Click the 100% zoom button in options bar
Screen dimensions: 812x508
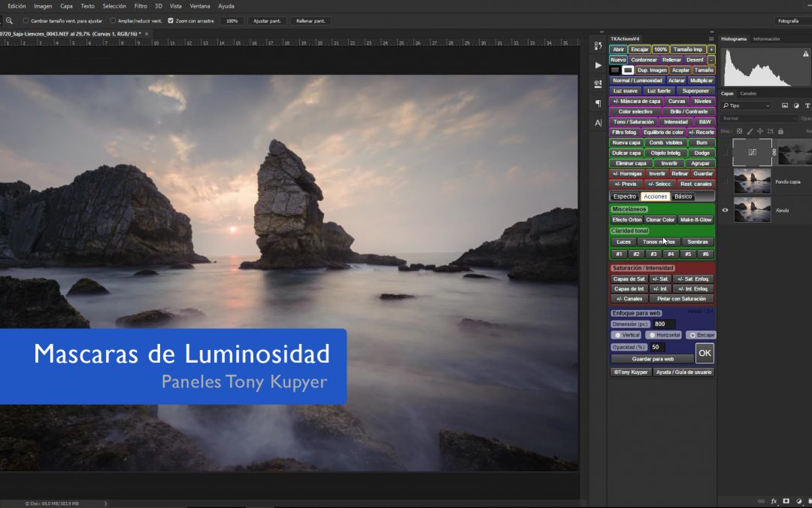232,21
